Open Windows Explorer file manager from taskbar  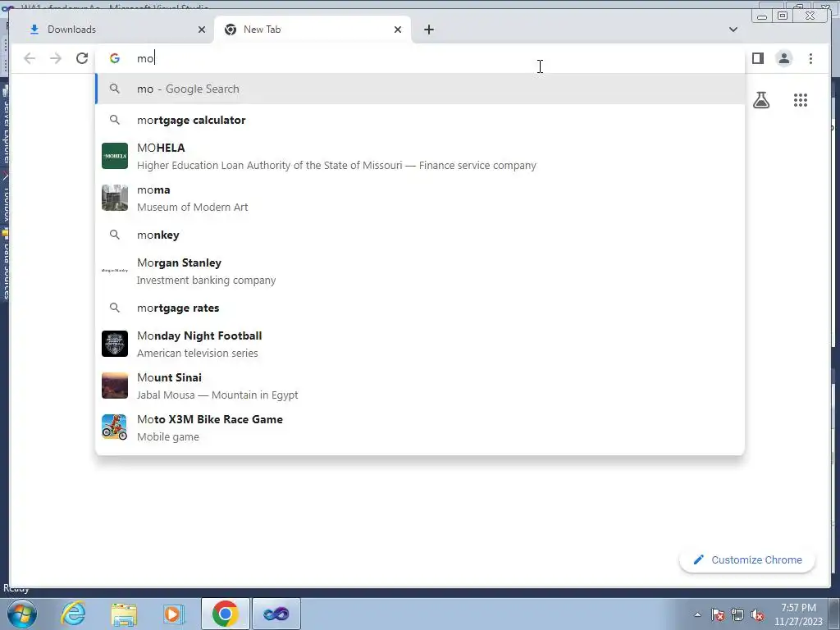[124, 614]
